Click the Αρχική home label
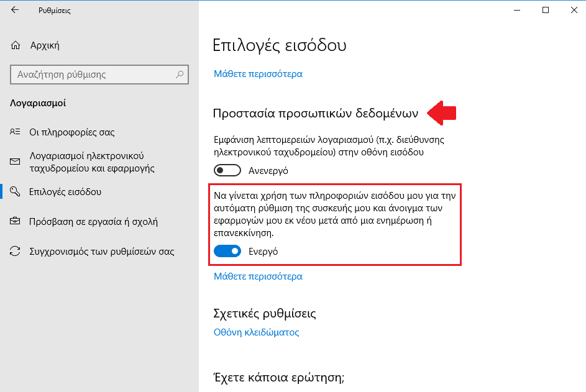Image resolution: width=586 pixels, height=392 pixels. click(x=45, y=45)
